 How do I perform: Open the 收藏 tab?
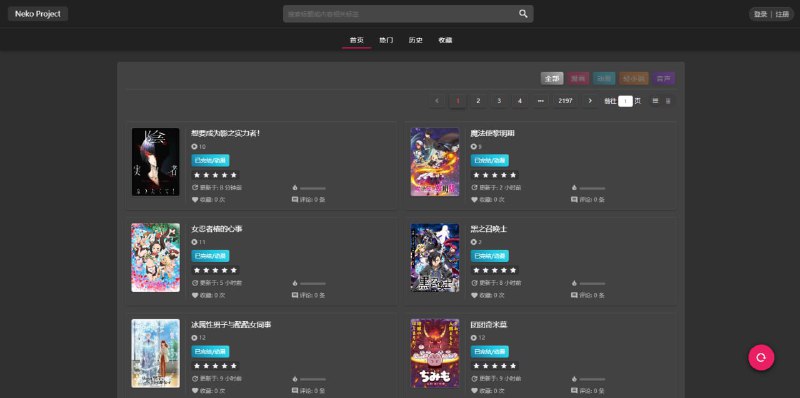[x=445, y=40]
